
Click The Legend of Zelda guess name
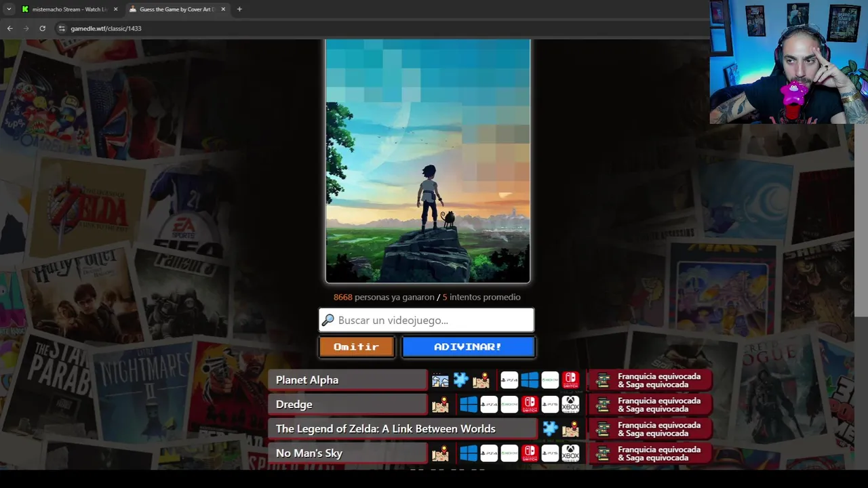click(x=386, y=429)
